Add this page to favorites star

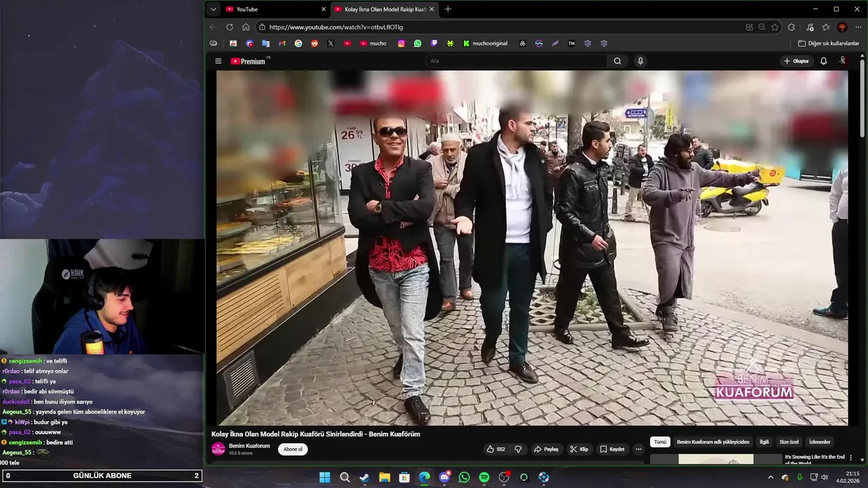tap(775, 27)
